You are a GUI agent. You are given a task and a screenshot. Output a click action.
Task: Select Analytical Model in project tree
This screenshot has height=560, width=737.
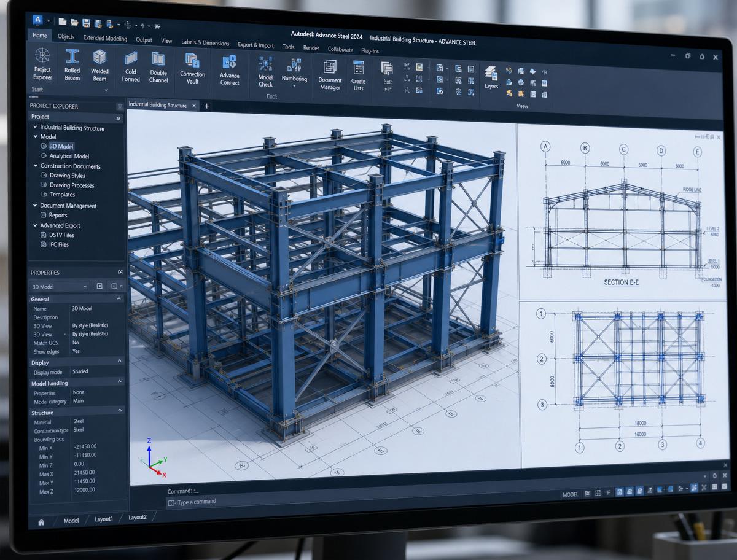[69, 156]
